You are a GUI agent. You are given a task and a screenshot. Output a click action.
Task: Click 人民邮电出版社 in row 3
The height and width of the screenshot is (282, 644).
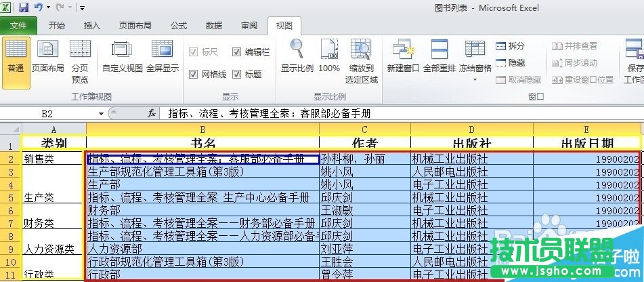[x=471, y=172]
